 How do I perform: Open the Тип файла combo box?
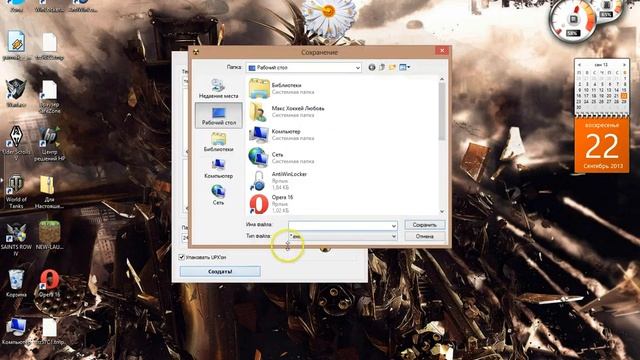pyautogui.click(x=343, y=236)
